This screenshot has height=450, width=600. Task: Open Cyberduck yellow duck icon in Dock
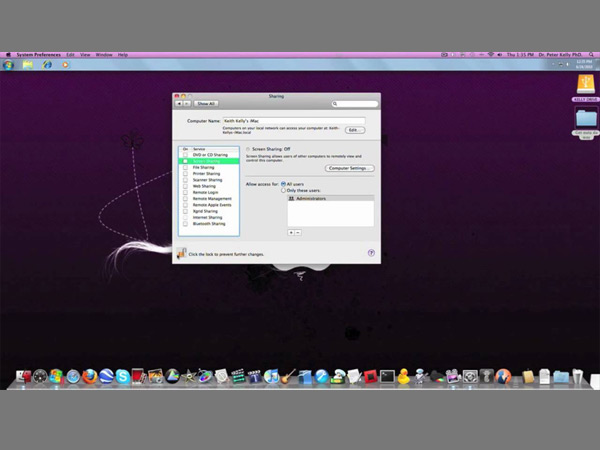point(403,377)
